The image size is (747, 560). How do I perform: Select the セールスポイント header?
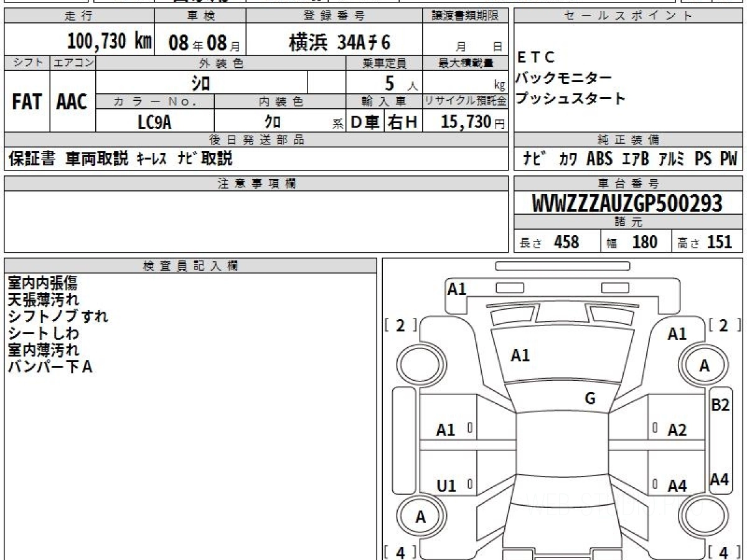[629, 16]
